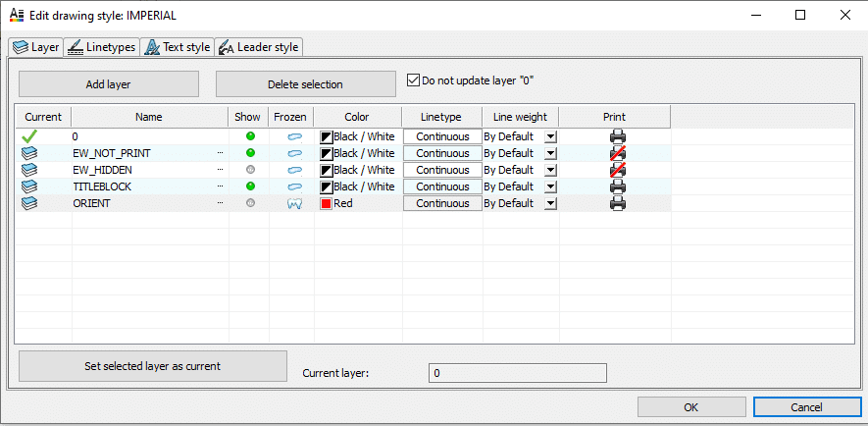
Task: Open the Continuous linetype selector for EW_HIDDEN
Action: pyautogui.click(x=442, y=170)
